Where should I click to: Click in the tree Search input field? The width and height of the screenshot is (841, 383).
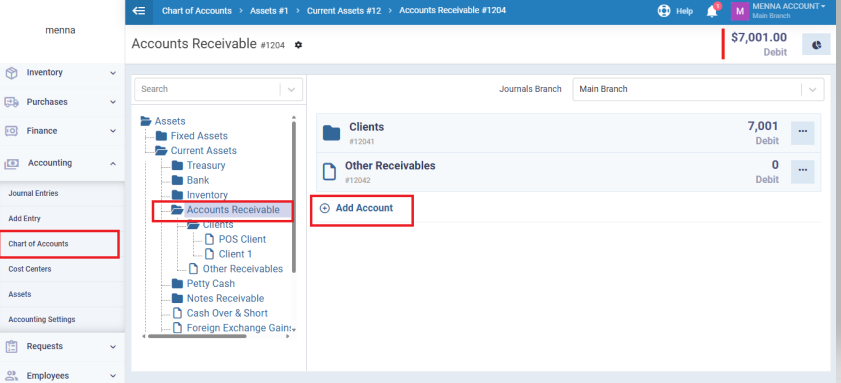tap(207, 90)
